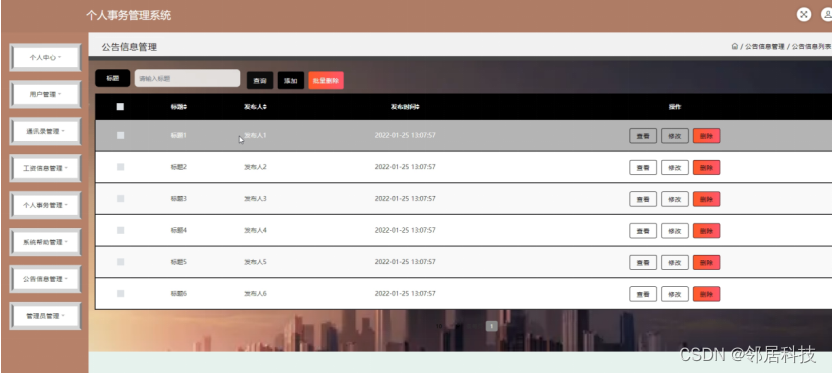This screenshot has width=832, height=373.
Task: Sort table by 发布人 column arrows
Action: tap(264, 107)
